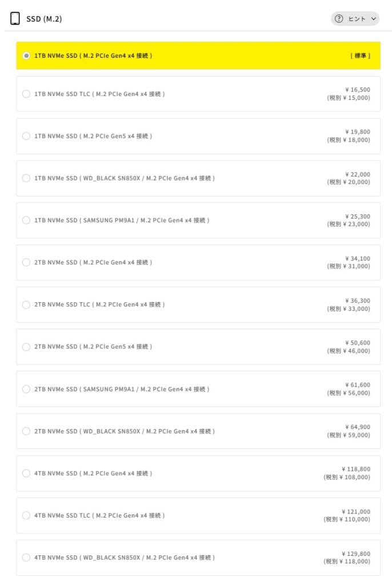This screenshot has height=585, width=392.
Task: Select 2TB WD_BLACK SN850X radio button
Action: (x=26, y=431)
